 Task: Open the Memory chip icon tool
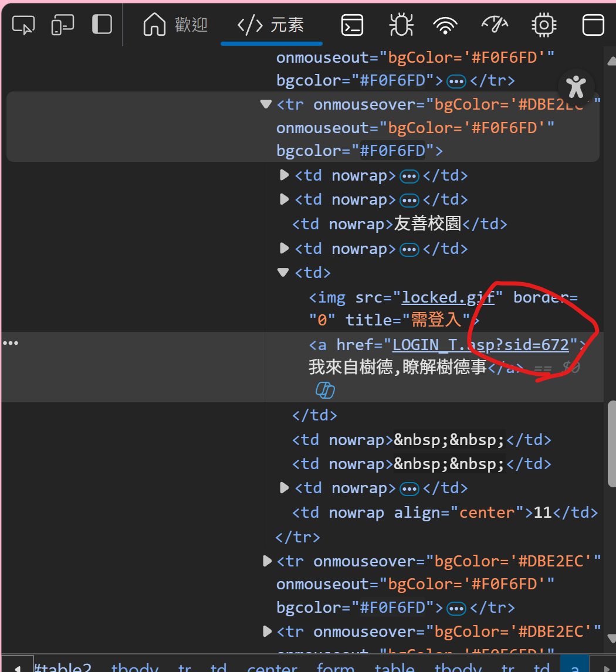pyautogui.click(x=544, y=25)
